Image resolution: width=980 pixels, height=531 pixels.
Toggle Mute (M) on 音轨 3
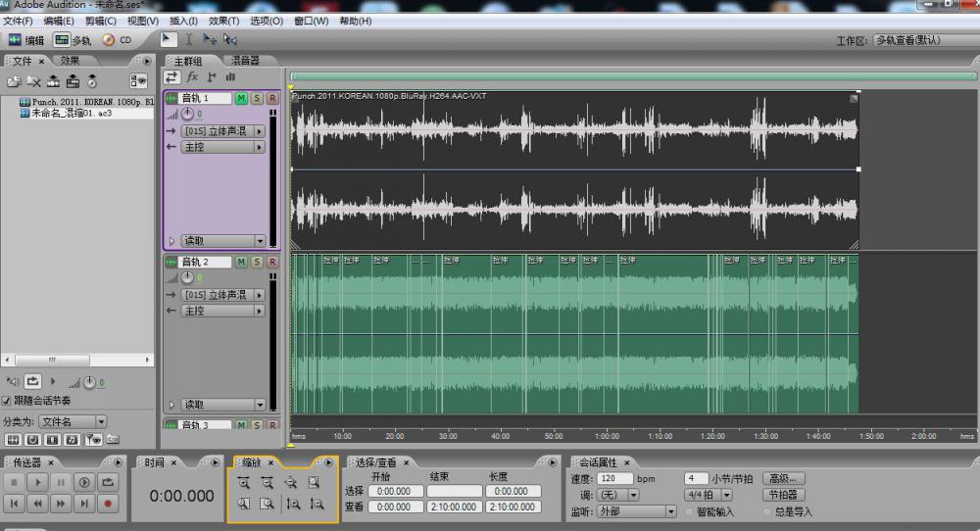click(241, 425)
